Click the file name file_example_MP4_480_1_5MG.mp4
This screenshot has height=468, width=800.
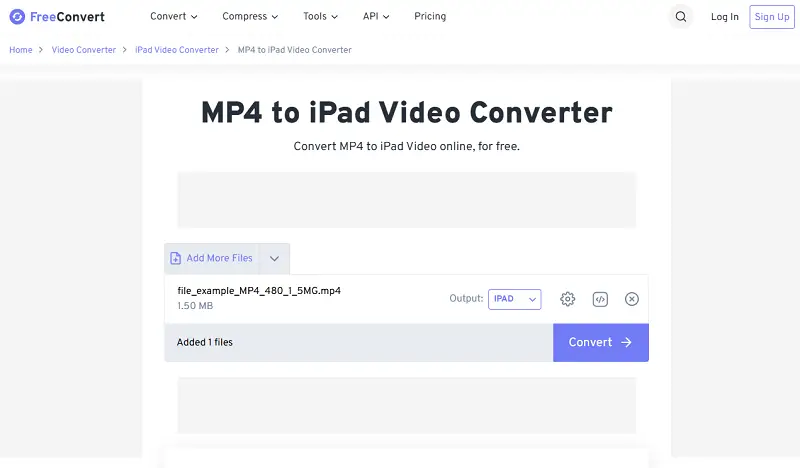click(259, 291)
